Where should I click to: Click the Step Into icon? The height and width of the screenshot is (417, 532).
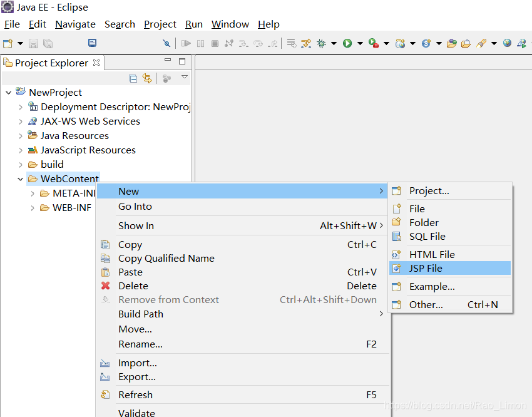[x=243, y=43]
